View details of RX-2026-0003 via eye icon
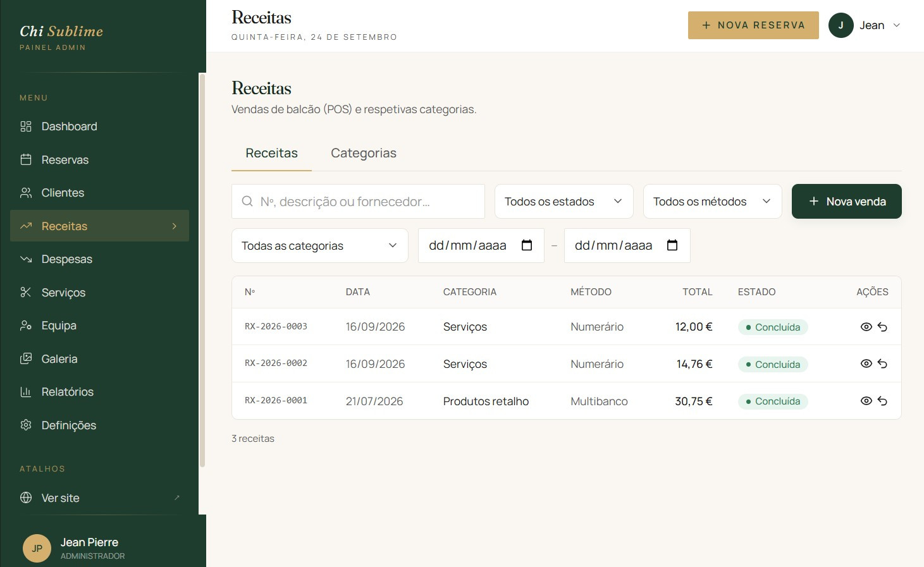Viewport: 924px width, 567px height. coord(866,327)
